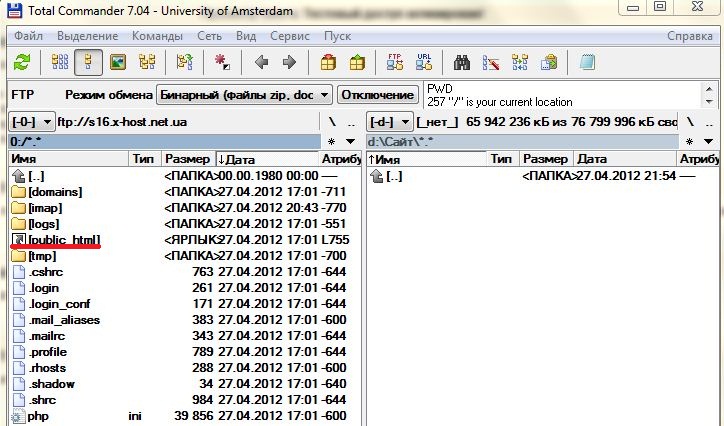
Task: Open the Команды menu
Action: tap(157, 36)
